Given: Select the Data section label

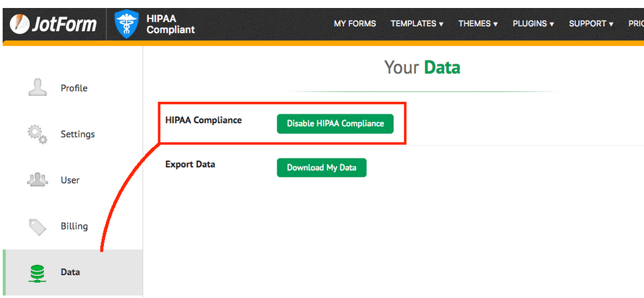Looking at the screenshot, I should [x=71, y=272].
